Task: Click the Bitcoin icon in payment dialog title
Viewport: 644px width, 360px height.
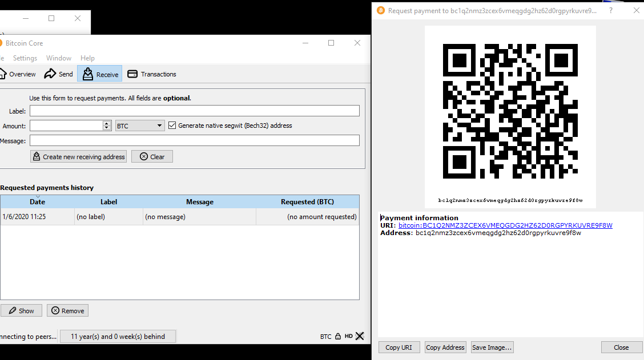Action: (381, 11)
